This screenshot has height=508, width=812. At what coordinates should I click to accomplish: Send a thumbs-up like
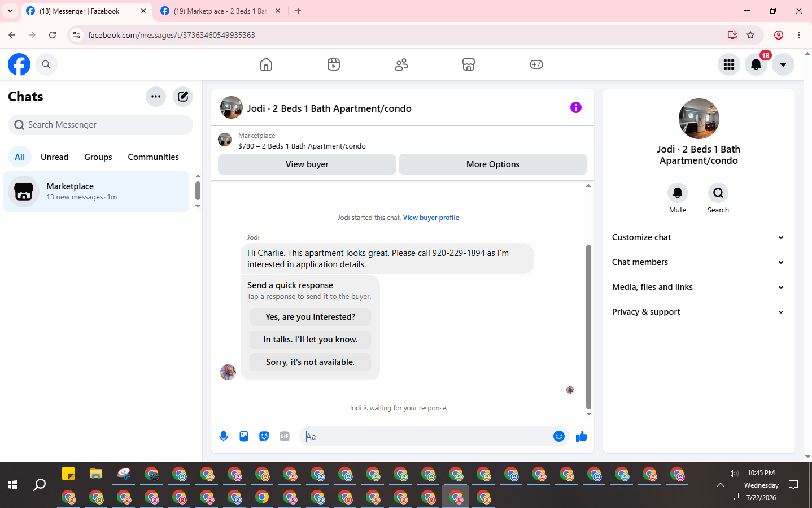coord(582,436)
